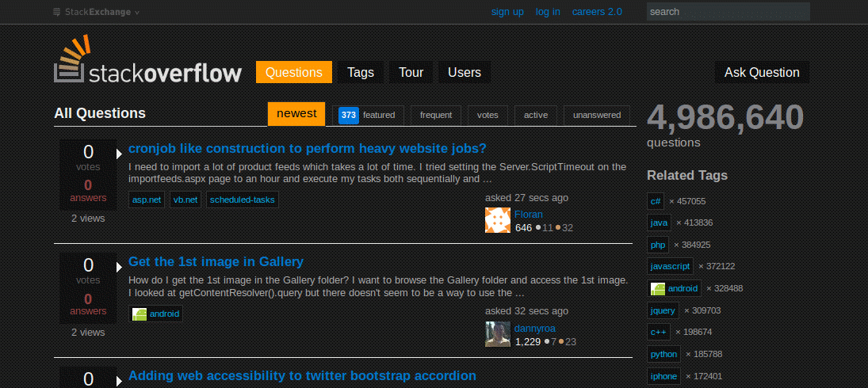Screen dimensions: 868x388
Task: Open the StackExchange network dropdown
Action: coord(97,12)
